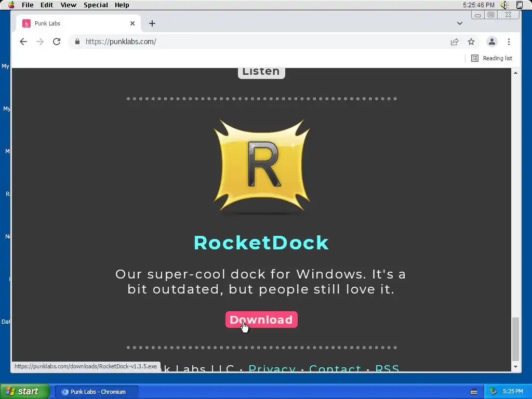Open the share page icon
This screenshot has height=399, width=532.
coord(454,42)
